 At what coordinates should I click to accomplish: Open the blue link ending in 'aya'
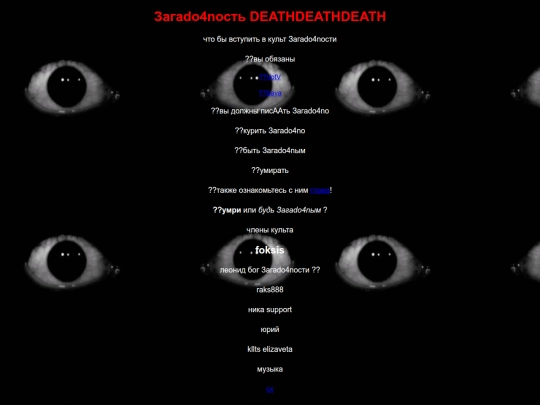click(270, 93)
